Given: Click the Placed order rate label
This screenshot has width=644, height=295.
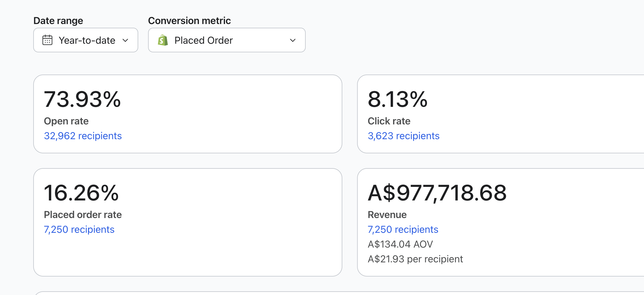Looking at the screenshot, I should coord(83,215).
